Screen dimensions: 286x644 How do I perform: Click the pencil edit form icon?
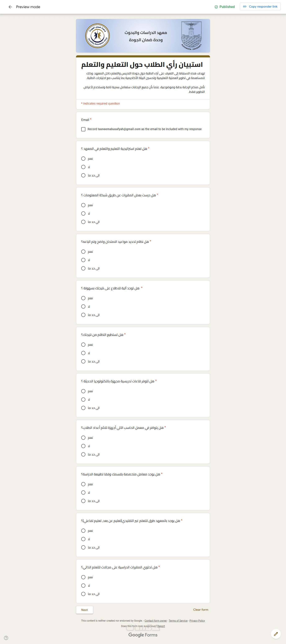pos(276,634)
